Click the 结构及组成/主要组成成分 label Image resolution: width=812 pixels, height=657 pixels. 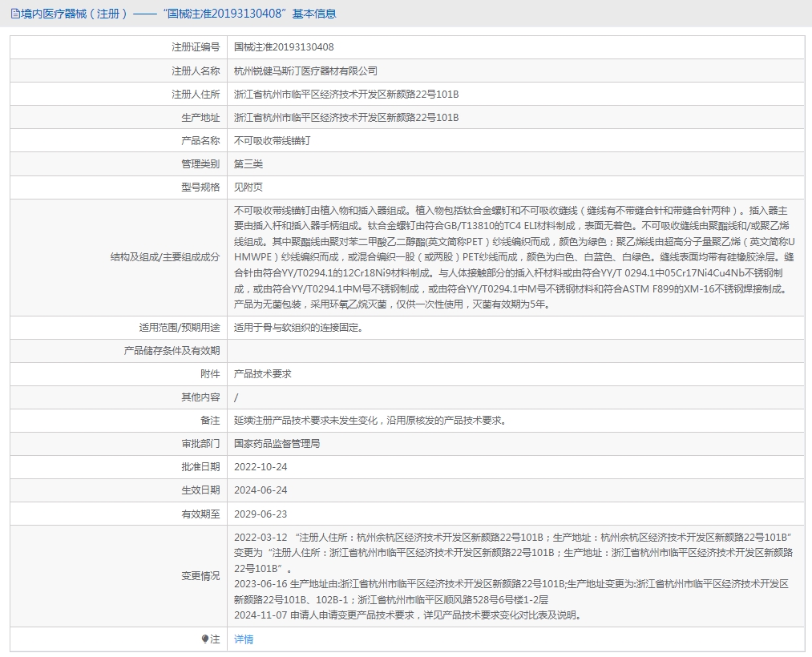165,257
